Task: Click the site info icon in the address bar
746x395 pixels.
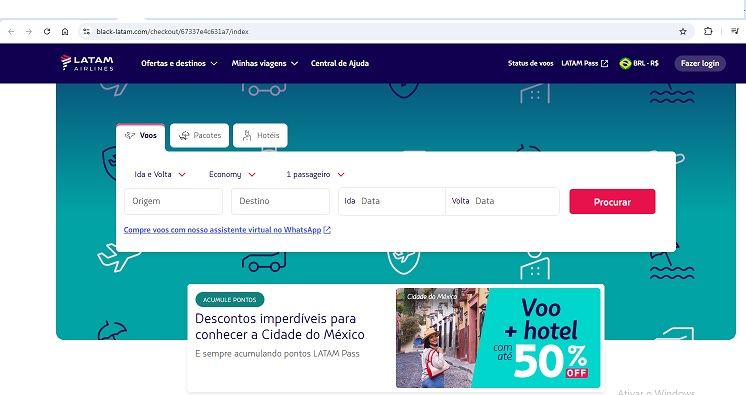Action: point(86,31)
